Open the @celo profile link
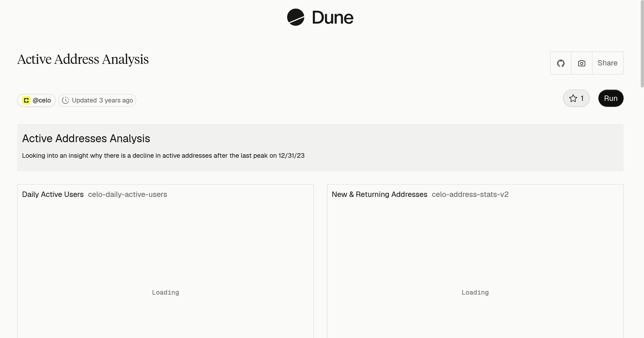Image resolution: width=644 pixels, height=338 pixels. tap(36, 100)
